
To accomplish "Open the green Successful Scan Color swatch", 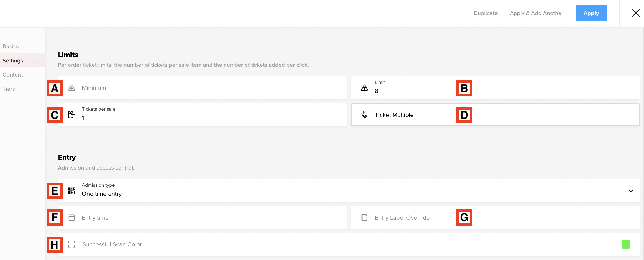I will (626, 244).
